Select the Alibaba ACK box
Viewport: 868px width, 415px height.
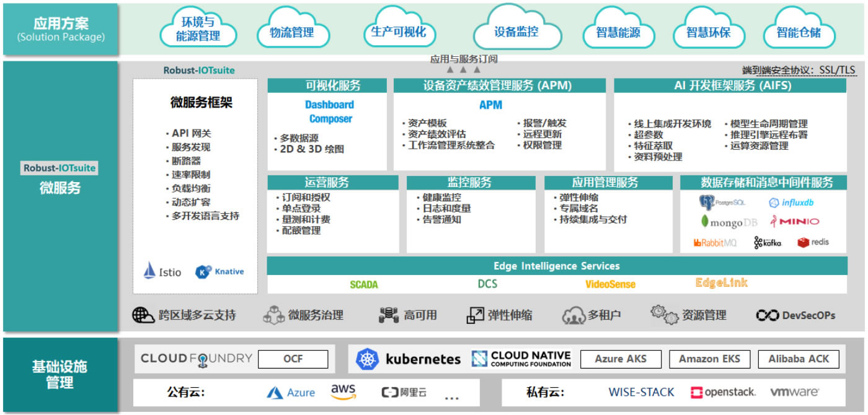point(799,359)
